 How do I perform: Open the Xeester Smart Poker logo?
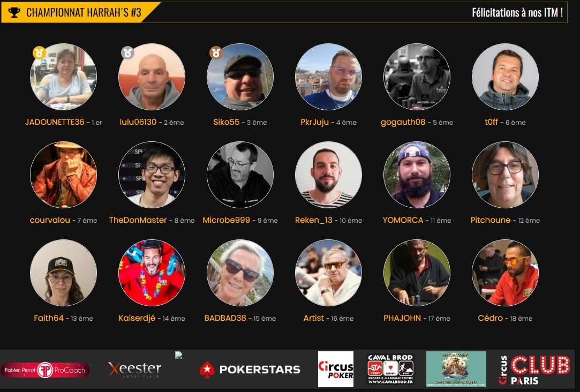click(134, 370)
